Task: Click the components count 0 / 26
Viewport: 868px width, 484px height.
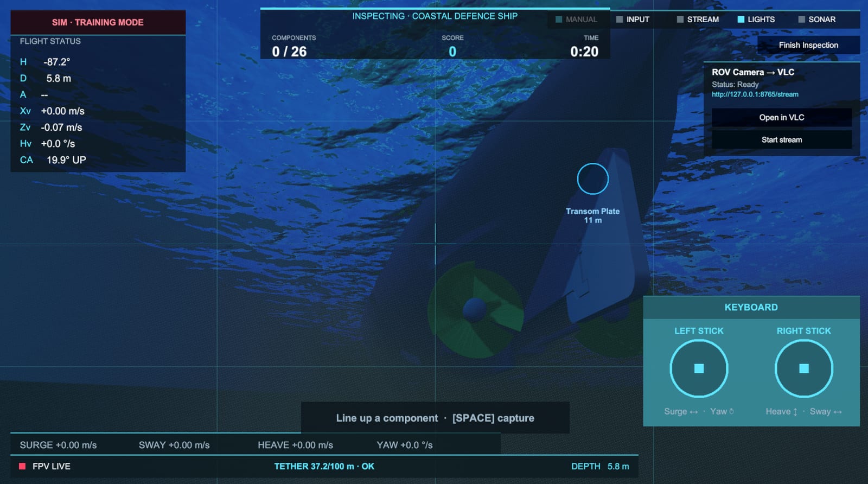Action: click(x=289, y=52)
